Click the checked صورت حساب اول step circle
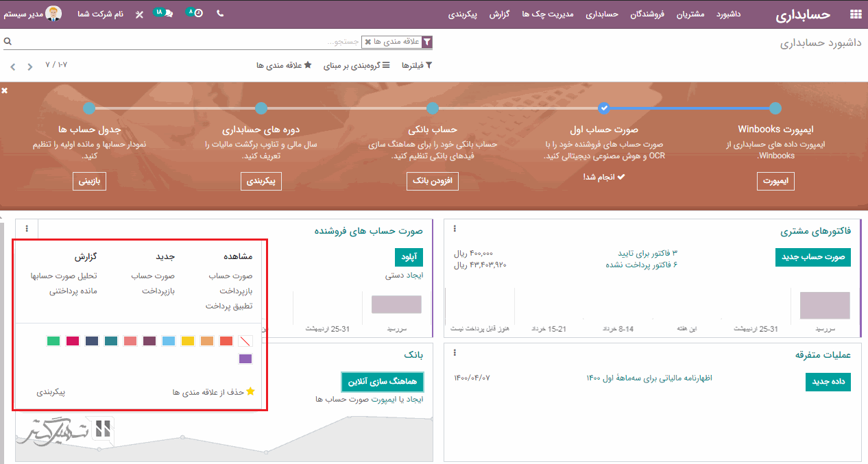The width and height of the screenshot is (868, 464). (603, 108)
